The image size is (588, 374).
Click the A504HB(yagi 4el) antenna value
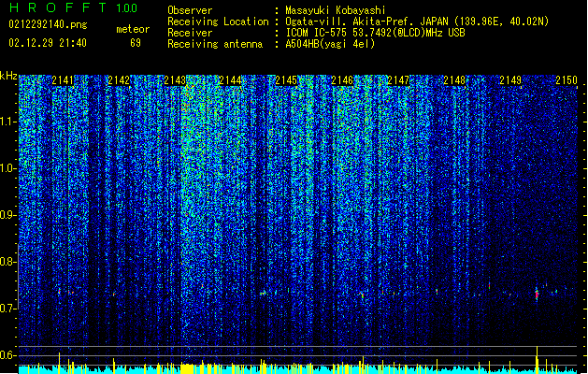tap(330, 44)
